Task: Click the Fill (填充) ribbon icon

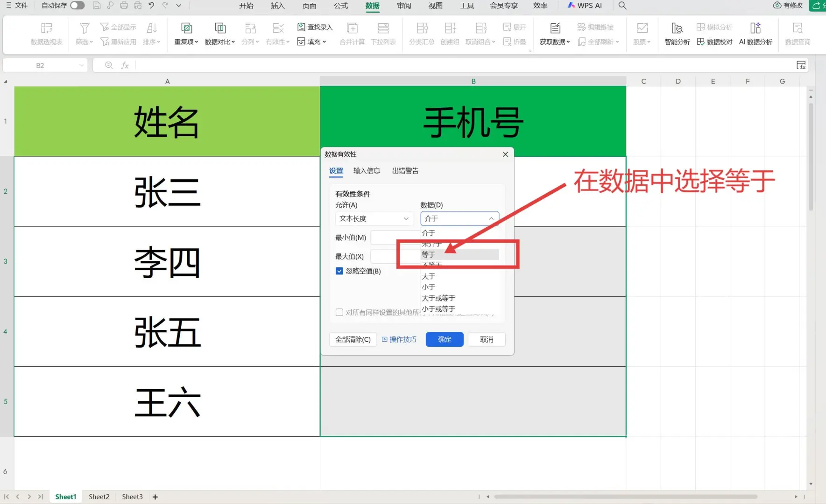Action: pos(302,42)
